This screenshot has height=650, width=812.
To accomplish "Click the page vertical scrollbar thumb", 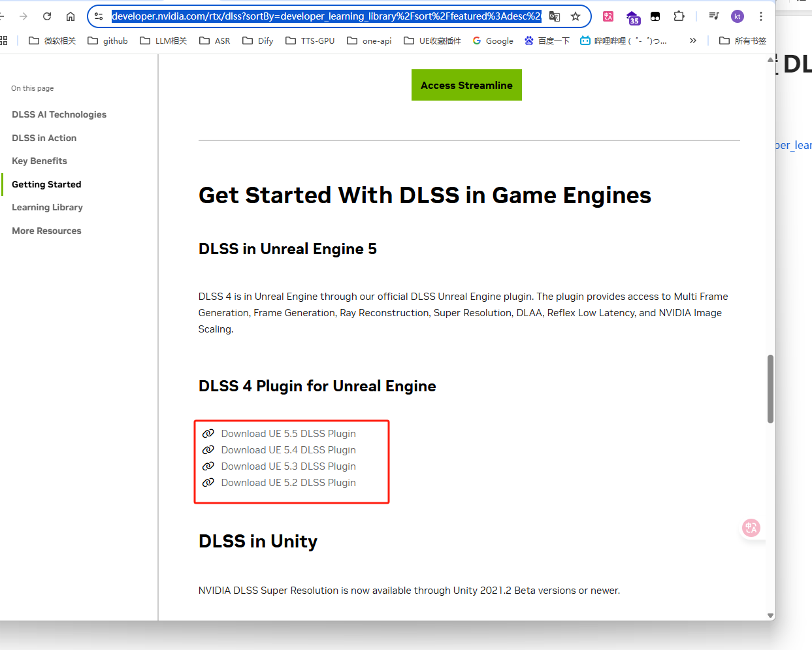I will (x=770, y=389).
